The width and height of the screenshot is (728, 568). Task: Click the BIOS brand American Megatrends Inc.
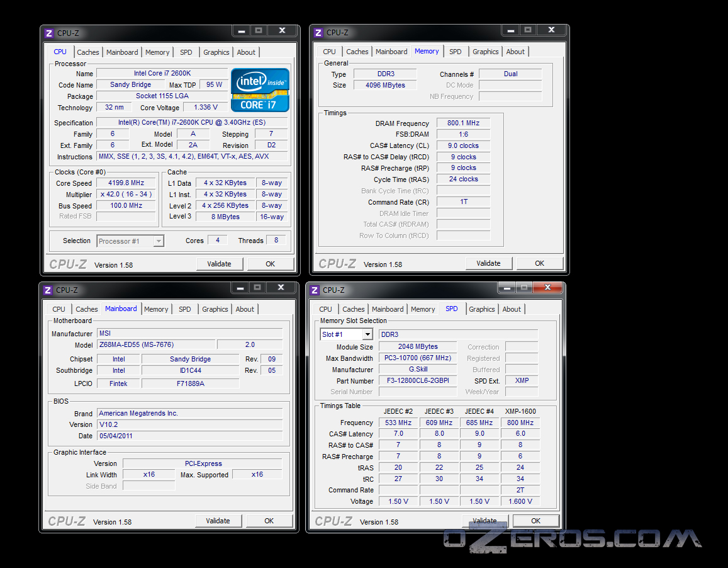[x=190, y=413]
